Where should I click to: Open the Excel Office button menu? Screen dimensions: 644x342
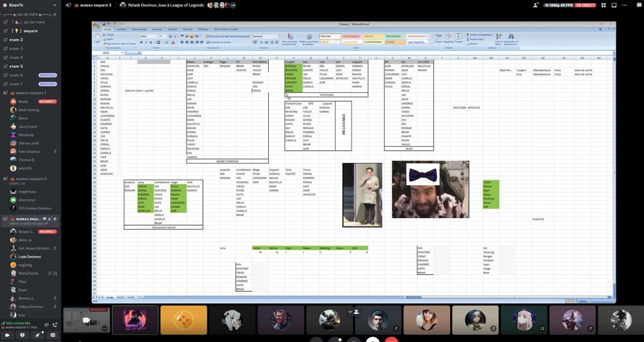96,26
